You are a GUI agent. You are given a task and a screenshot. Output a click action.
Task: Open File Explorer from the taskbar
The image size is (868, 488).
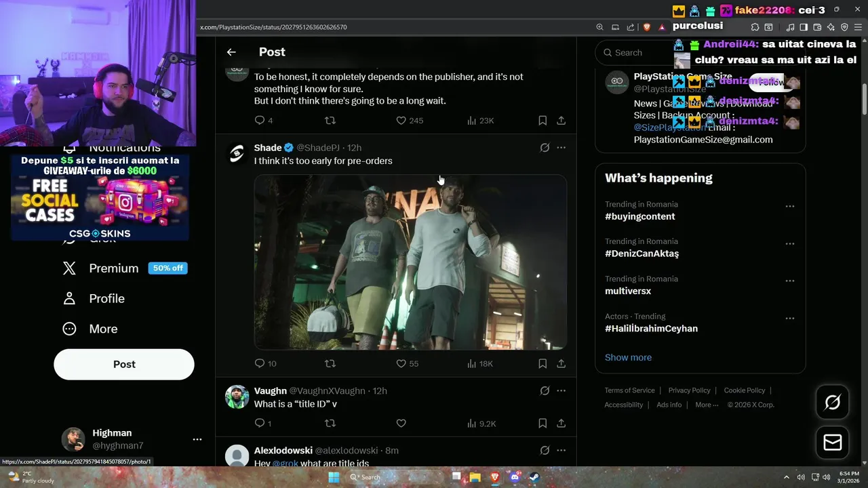tap(475, 477)
